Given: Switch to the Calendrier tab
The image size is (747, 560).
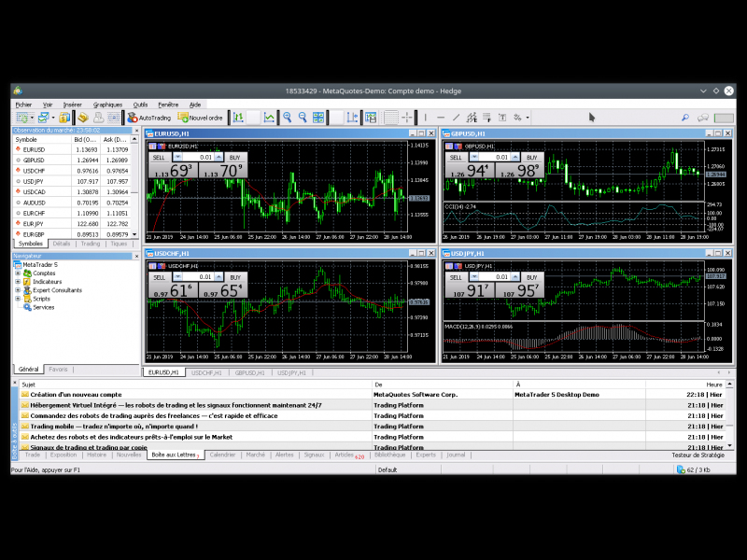Looking at the screenshot, I should 222,455.
